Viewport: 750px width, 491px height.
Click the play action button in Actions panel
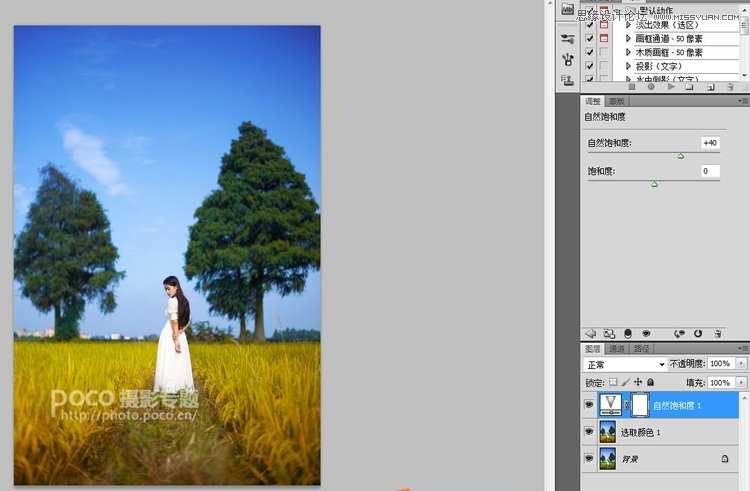click(670, 87)
